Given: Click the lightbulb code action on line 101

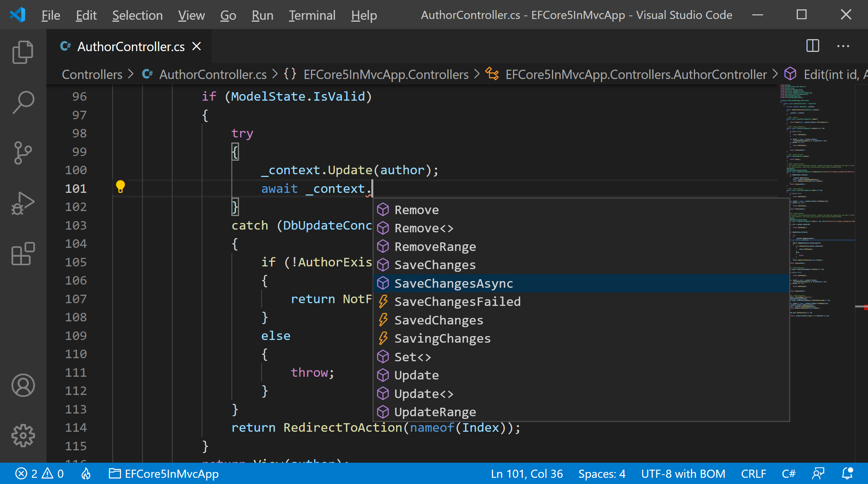Looking at the screenshot, I should [x=120, y=187].
